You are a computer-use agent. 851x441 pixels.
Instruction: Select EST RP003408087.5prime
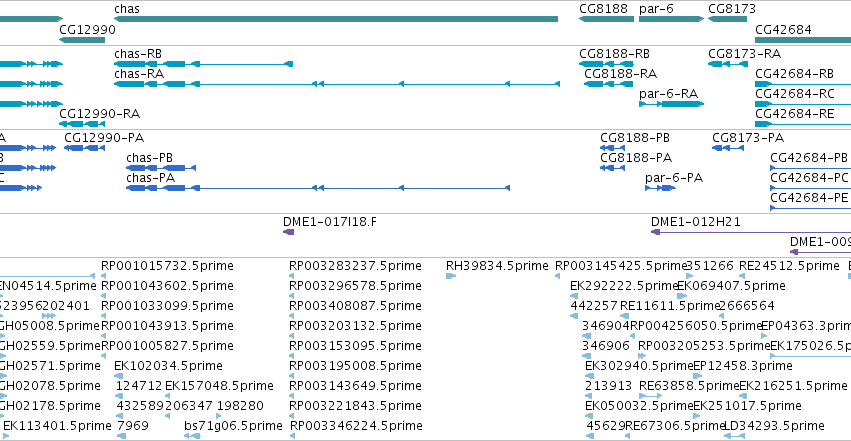click(355, 306)
